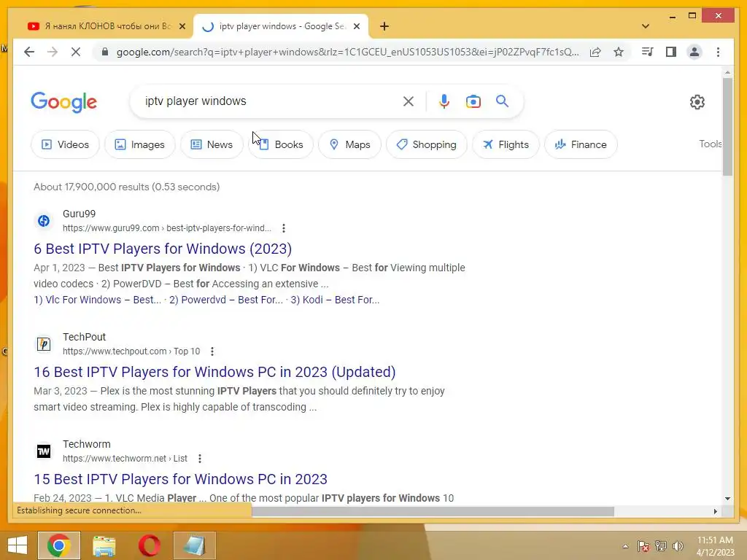
Task: Show hidden system tray icons
Action: [625, 546]
